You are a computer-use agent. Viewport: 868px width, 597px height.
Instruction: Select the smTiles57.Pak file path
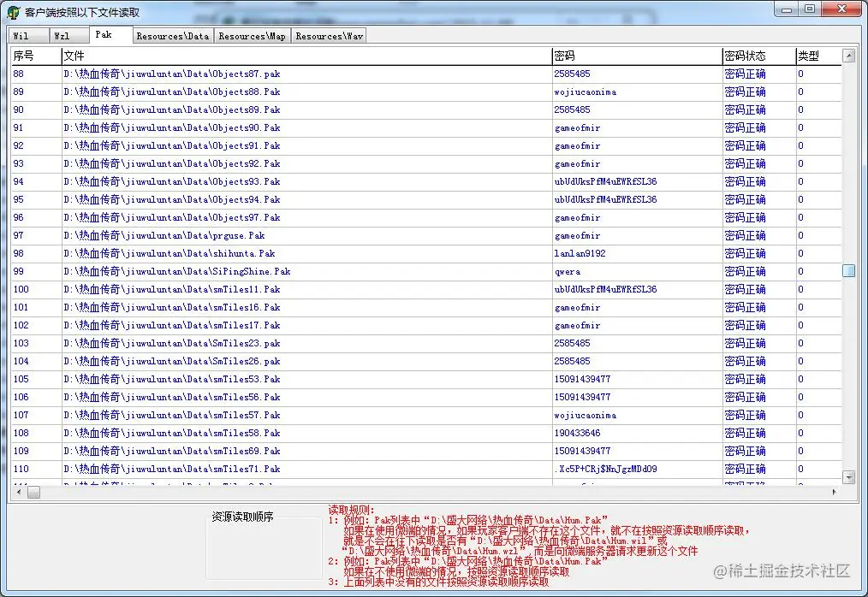(171, 415)
